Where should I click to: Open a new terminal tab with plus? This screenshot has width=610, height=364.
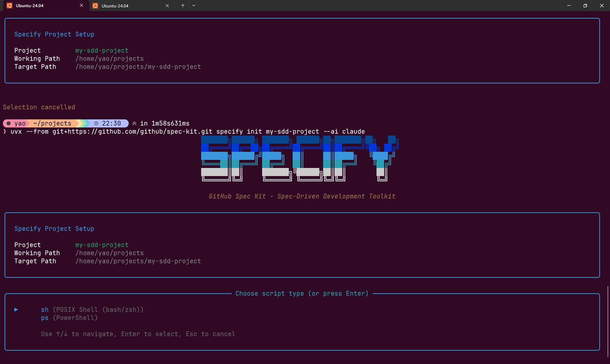(183, 5)
